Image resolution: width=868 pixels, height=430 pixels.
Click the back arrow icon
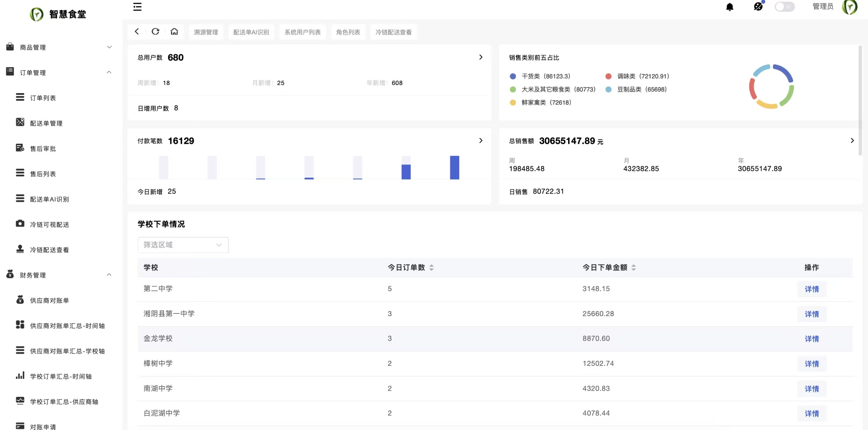pos(137,32)
